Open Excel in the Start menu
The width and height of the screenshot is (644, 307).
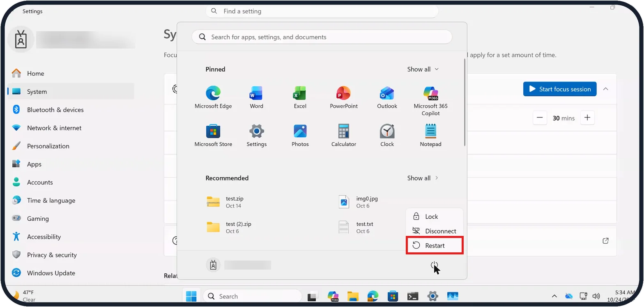300,97
